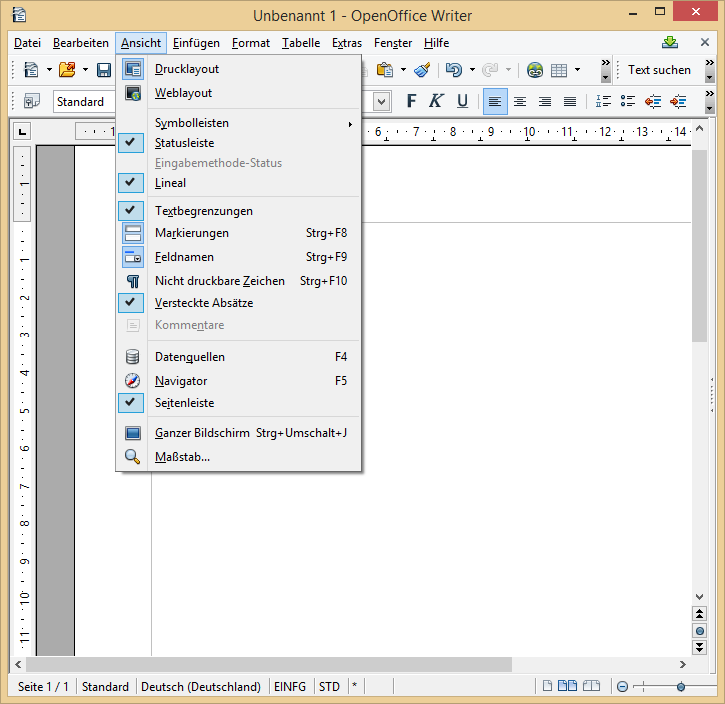The height and width of the screenshot is (704, 725).
Task: Open the dropdown arrow next to Open folder icon
Action: tap(86, 70)
